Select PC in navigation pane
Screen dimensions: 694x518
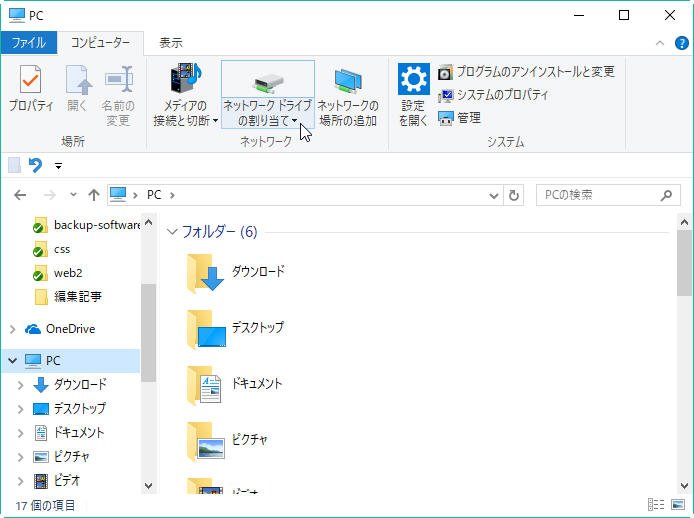tap(42, 361)
